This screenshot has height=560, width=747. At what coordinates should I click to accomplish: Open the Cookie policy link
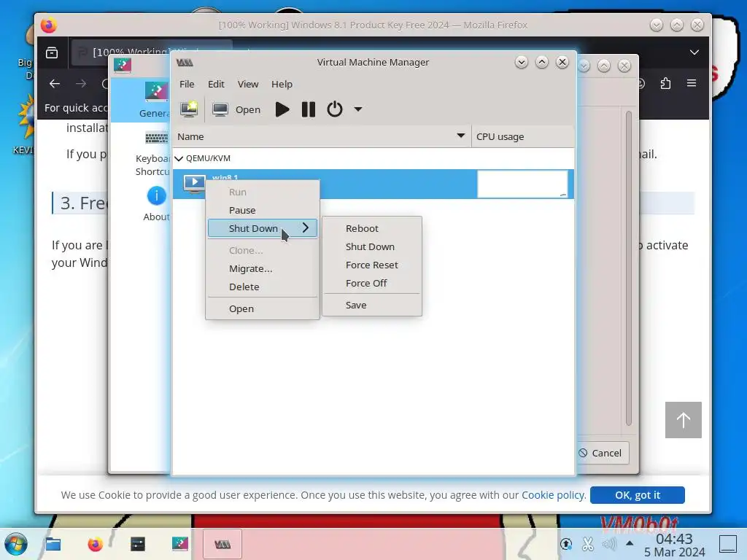tap(553, 495)
